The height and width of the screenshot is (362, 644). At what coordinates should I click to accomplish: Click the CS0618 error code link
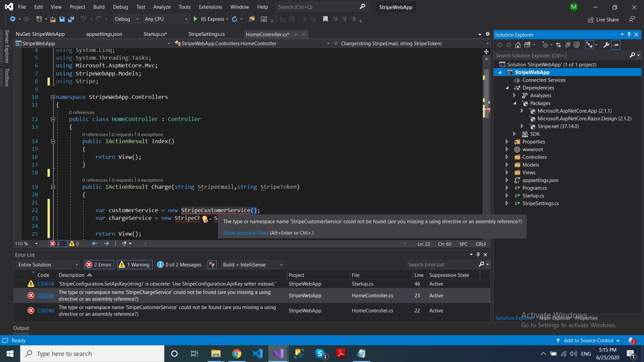(46, 284)
